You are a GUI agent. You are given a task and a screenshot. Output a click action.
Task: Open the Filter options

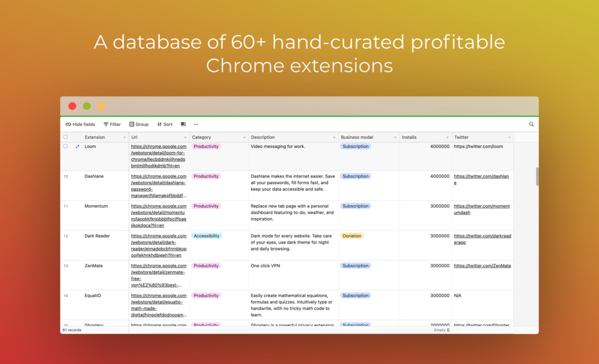112,124
